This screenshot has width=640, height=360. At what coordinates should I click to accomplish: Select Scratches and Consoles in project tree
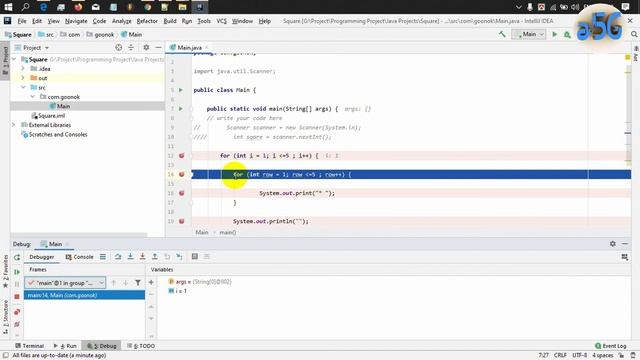[x=54, y=134]
